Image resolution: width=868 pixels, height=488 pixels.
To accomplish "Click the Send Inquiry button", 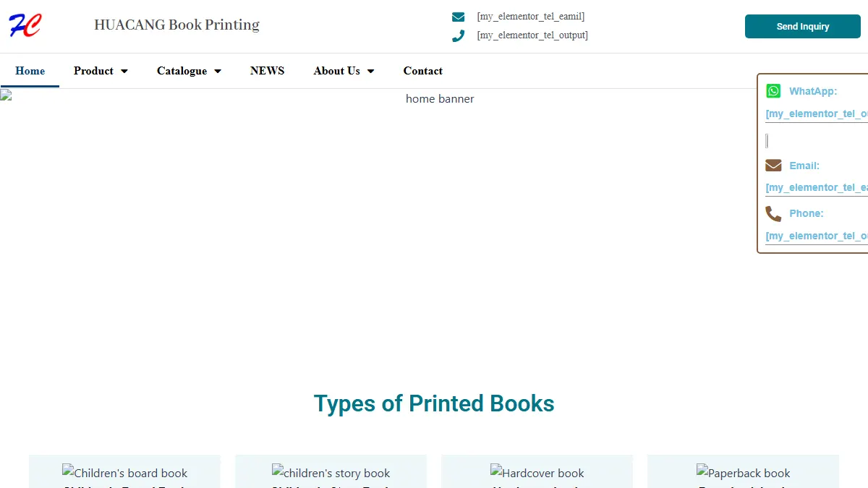I will (x=803, y=26).
